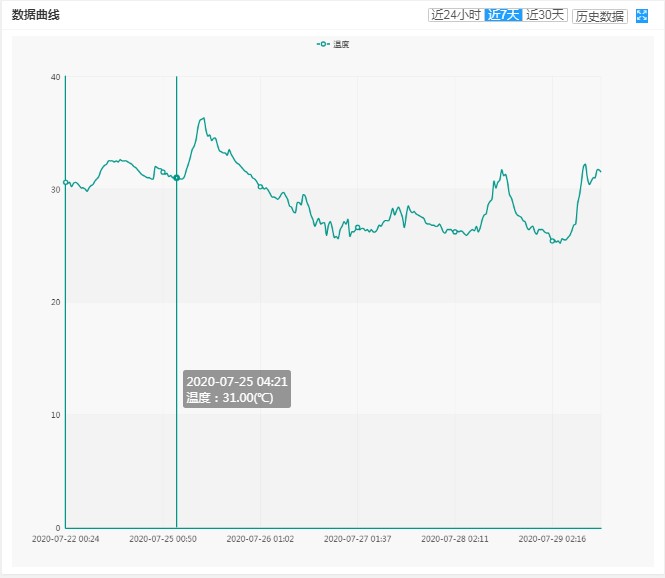Click the y-axis value 20

[55, 302]
